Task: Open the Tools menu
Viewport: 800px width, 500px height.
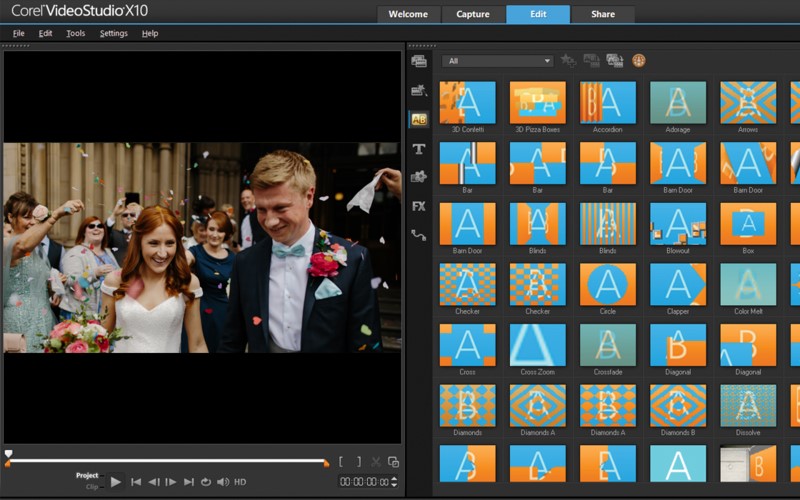Action: (x=76, y=33)
